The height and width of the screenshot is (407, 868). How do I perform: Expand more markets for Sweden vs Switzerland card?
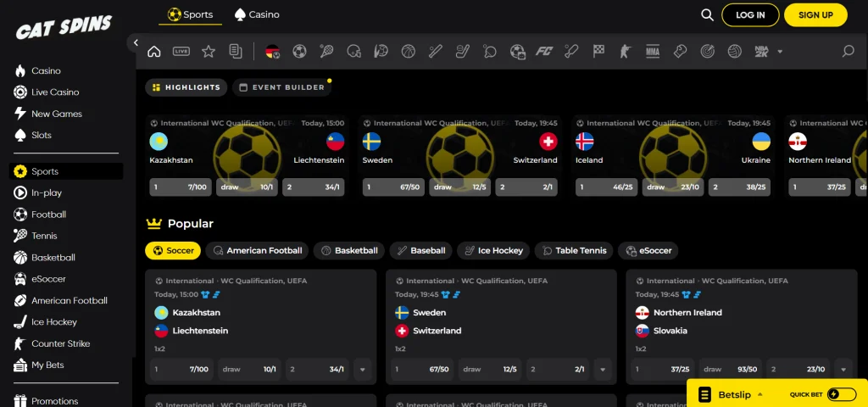(x=603, y=370)
